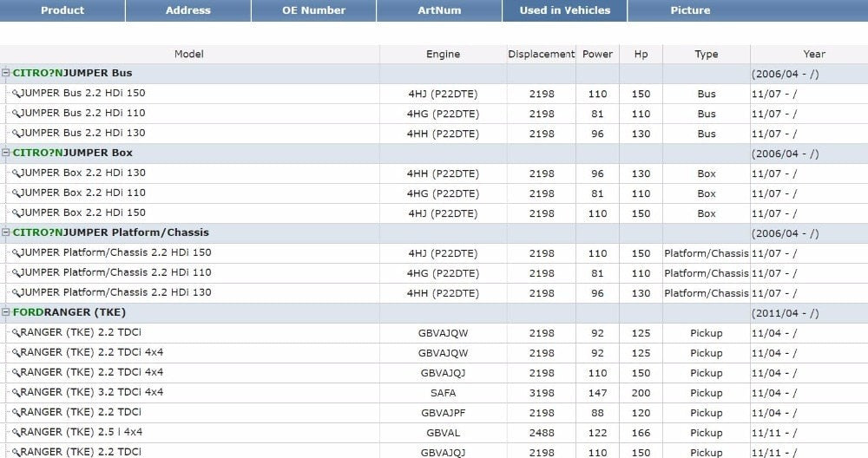
Task: Click the Type column header
Action: pyautogui.click(x=707, y=54)
